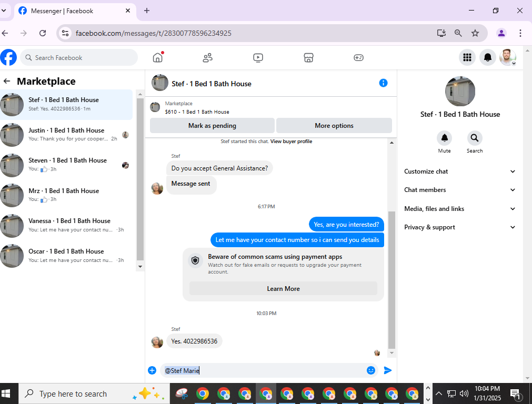The image size is (532, 404).
Task: Open the Windows notification center icon
Action: 516,394
